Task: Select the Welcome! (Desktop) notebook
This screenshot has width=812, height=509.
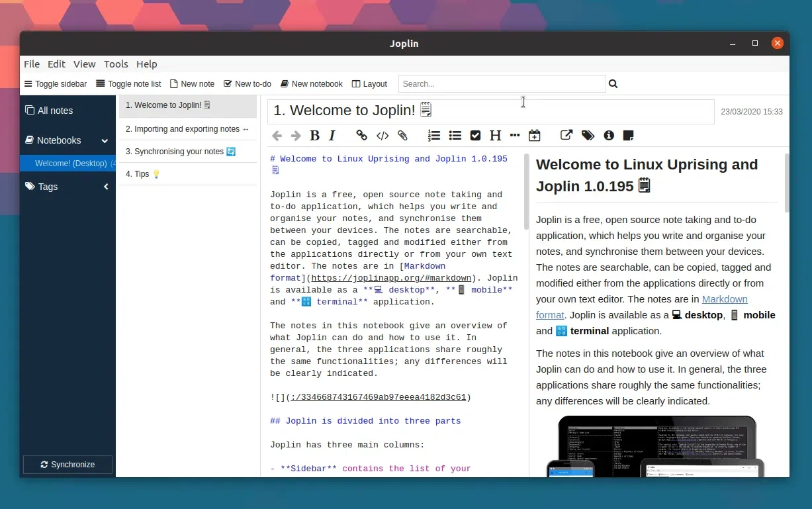Action: point(68,163)
